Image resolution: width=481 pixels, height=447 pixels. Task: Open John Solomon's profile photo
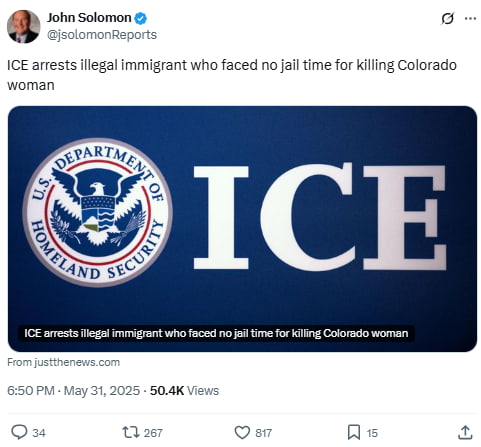[x=23, y=26]
